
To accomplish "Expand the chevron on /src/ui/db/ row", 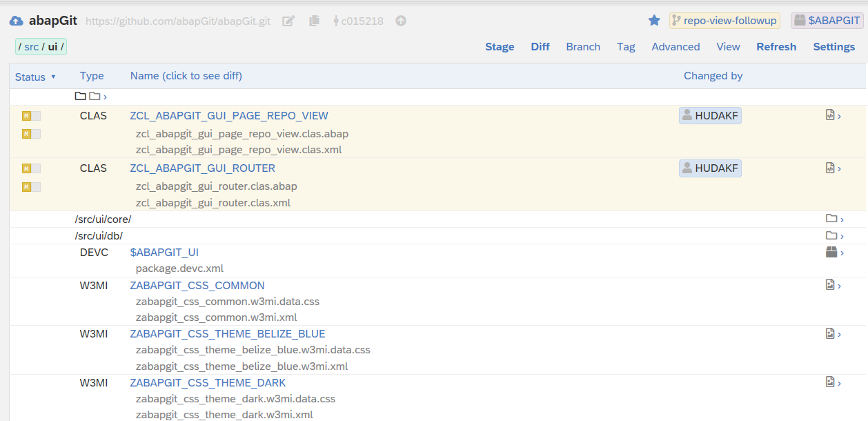I will 842,237.
